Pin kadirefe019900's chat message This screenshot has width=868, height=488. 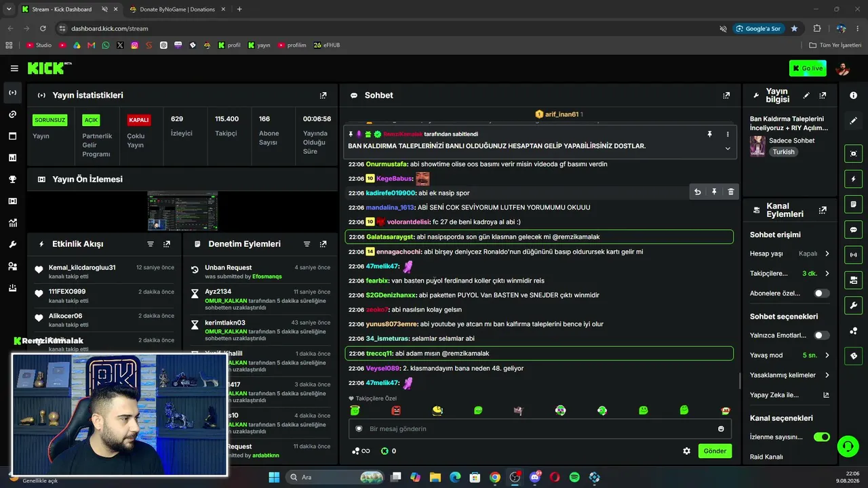coord(714,192)
